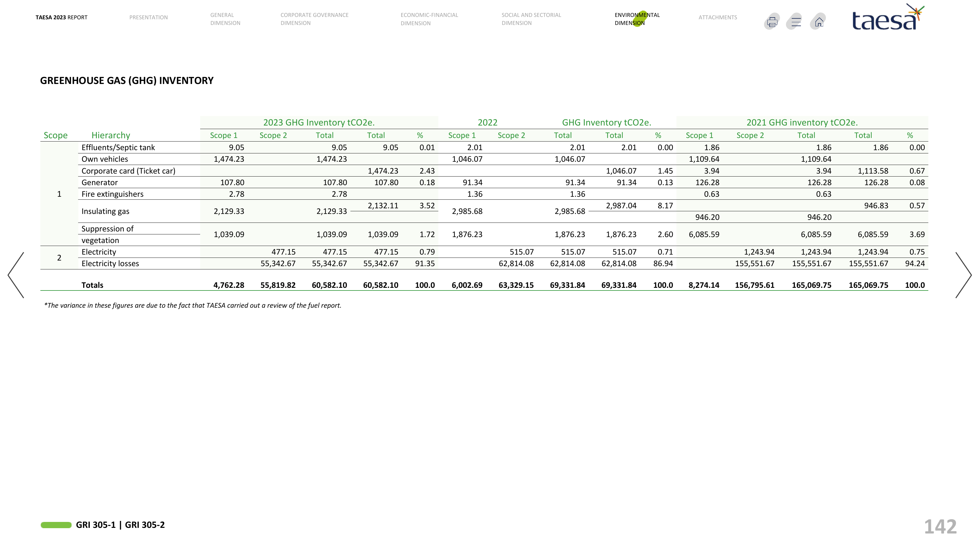This screenshot has width=980, height=551.
Task: Click the page number 142
Action: (x=940, y=527)
